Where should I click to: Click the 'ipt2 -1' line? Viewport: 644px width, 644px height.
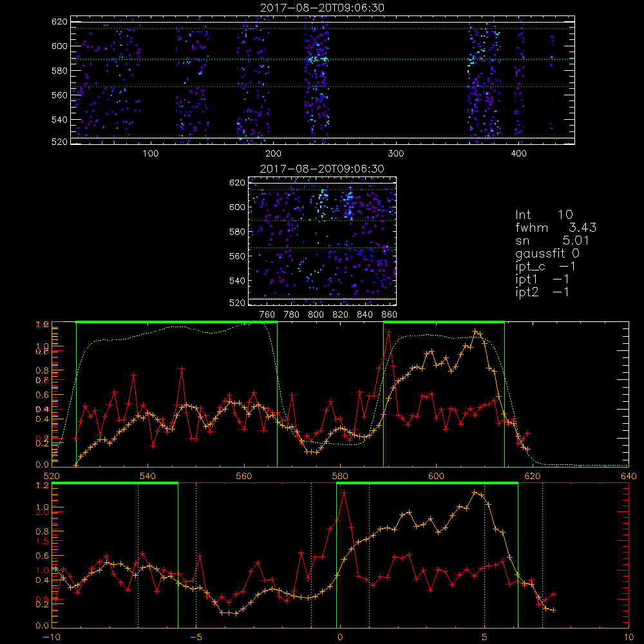542,292
